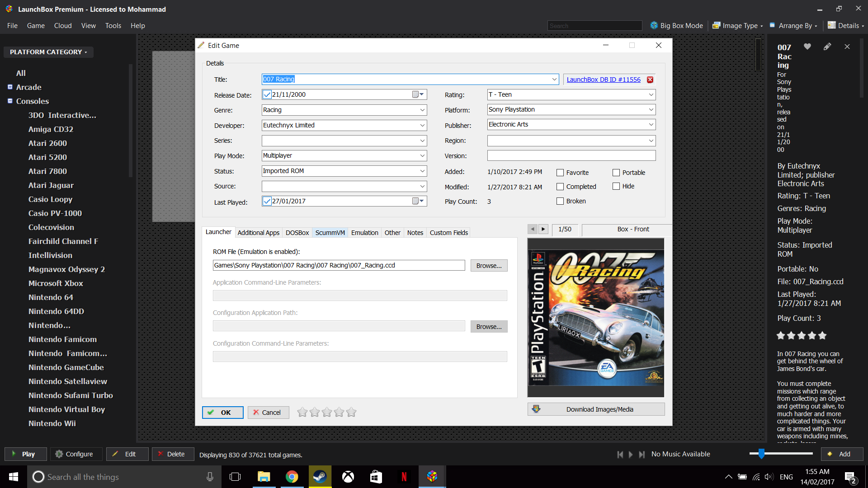Screen dimensions: 868x488
Task: Open Task View on the taskbar
Action: [236, 477]
